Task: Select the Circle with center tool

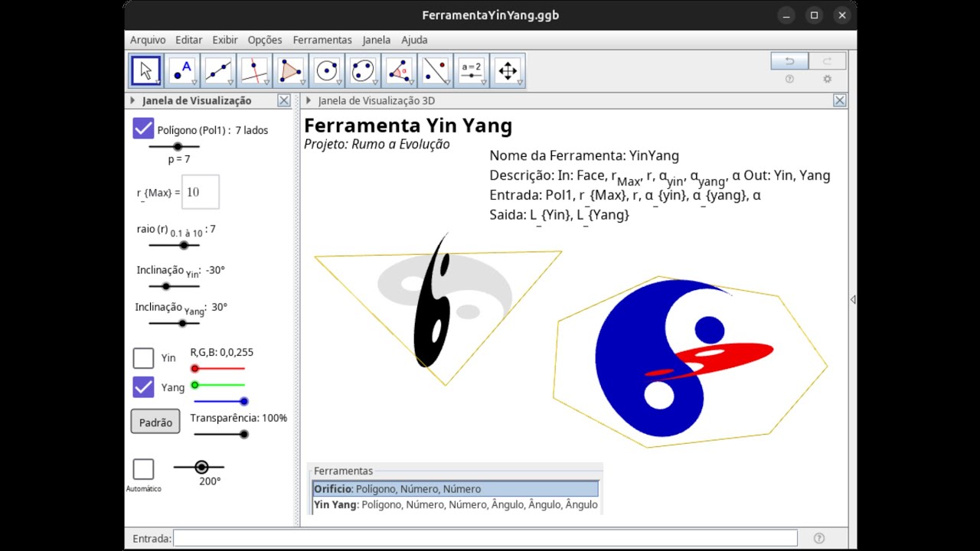Action: click(327, 71)
